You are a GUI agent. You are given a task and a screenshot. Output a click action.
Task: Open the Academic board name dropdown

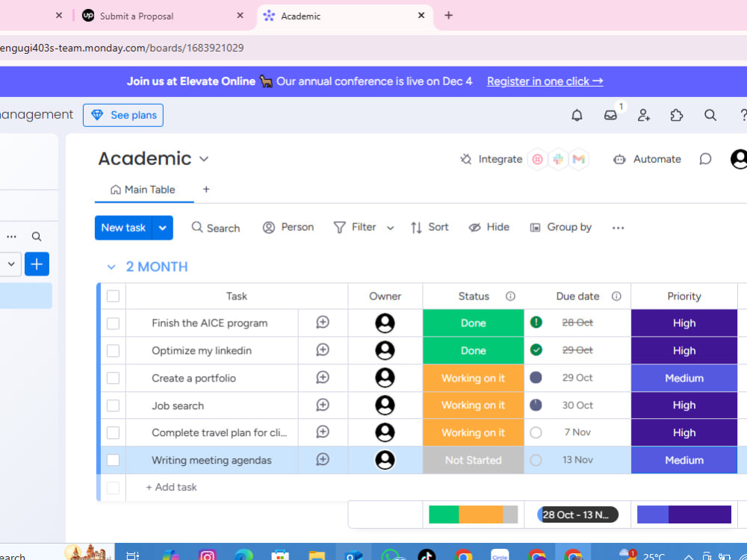point(204,159)
